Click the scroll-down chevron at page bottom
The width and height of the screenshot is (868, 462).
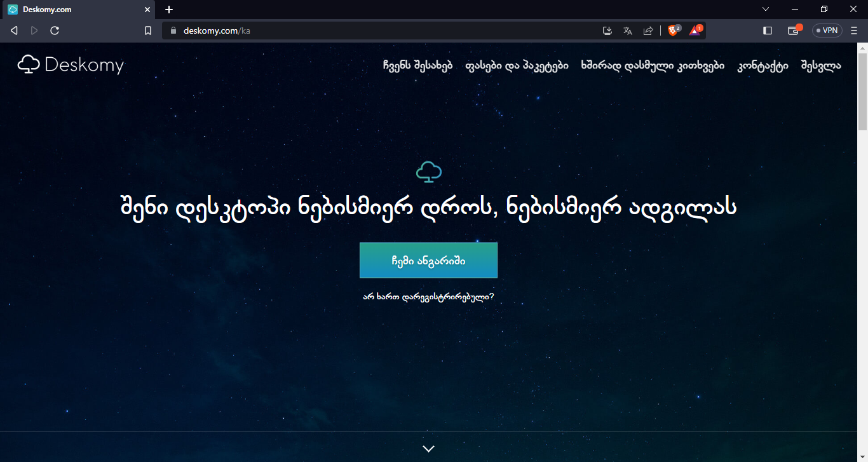428,449
